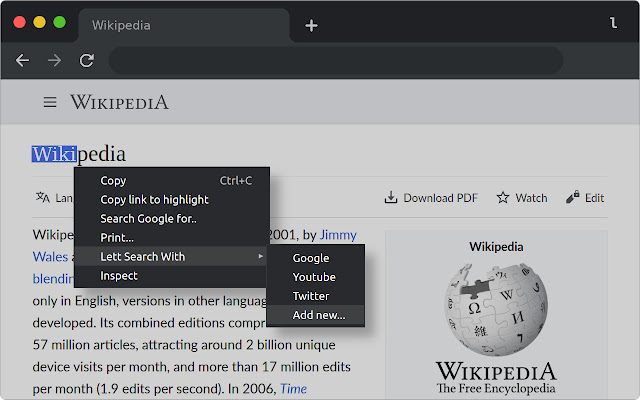Open Wikipedia hamburger menu

pos(49,102)
